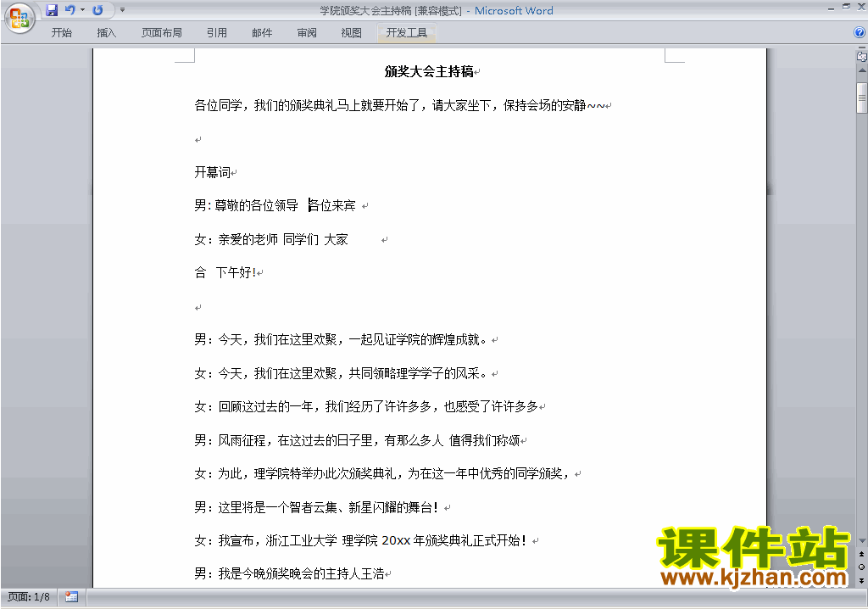Open the 视图 tab
868x609 pixels.
tap(351, 33)
